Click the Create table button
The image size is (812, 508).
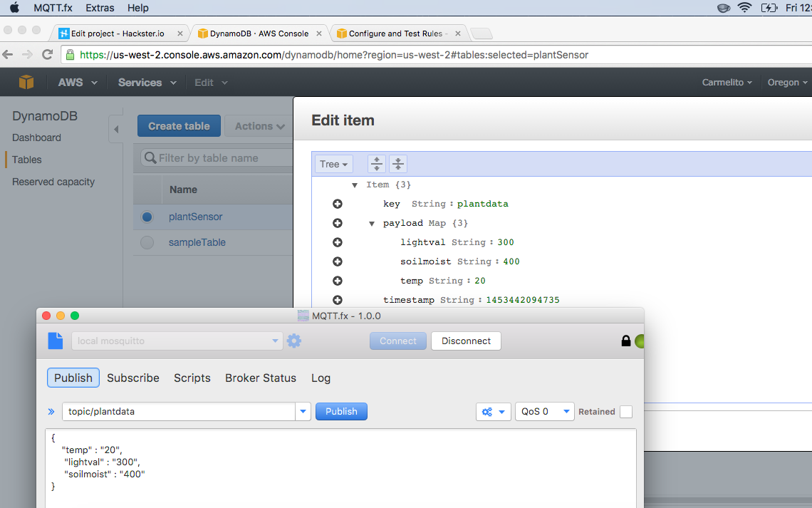pos(179,126)
